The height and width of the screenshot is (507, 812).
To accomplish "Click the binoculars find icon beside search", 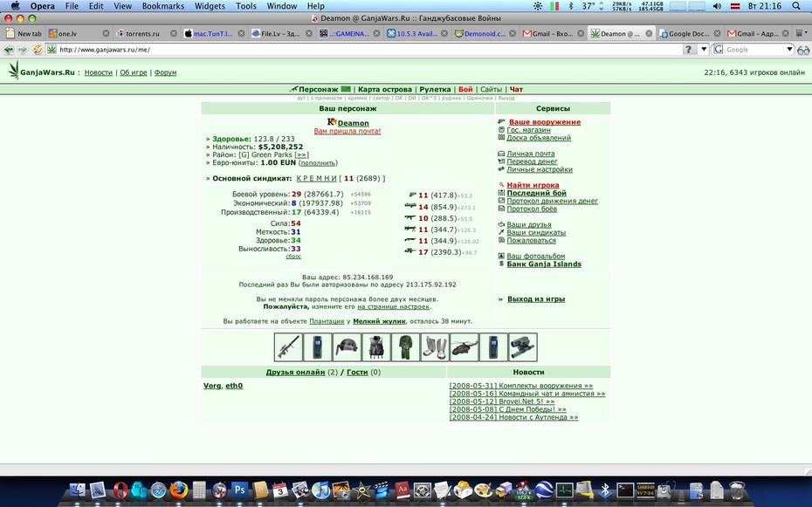I will point(803,50).
